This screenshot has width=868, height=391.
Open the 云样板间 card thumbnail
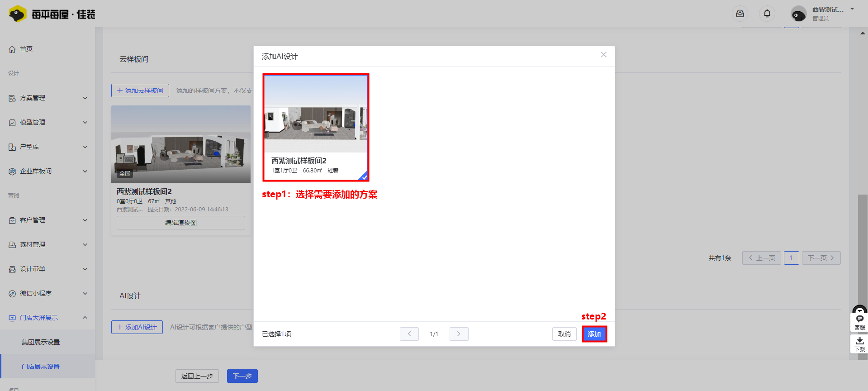pos(181,144)
